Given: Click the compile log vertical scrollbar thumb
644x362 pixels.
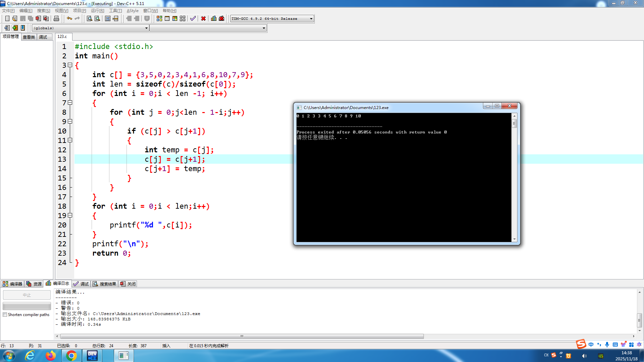Looking at the screenshot, I should [640, 320].
